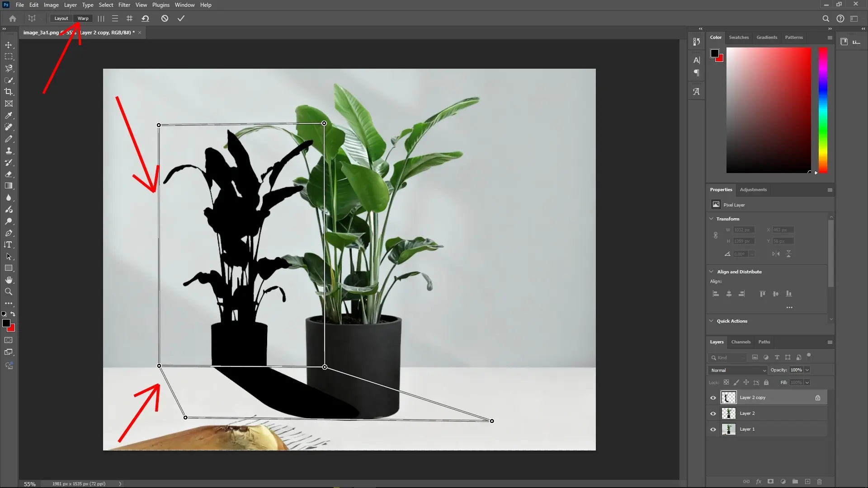Open the new layer button in Layers panel
The width and height of the screenshot is (868, 488).
[x=807, y=482]
